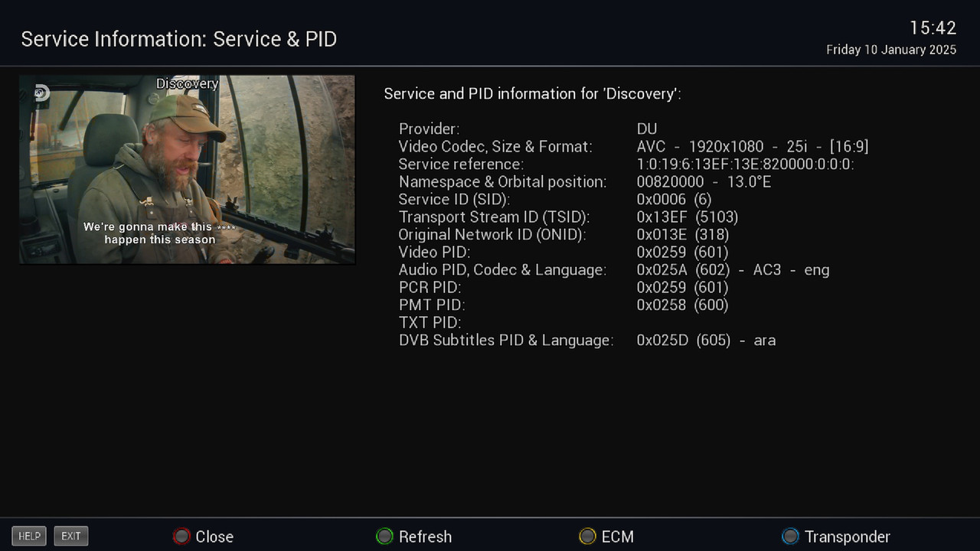Click the blue Transponder button icon
This screenshot has height=551, width=980.
790,536
